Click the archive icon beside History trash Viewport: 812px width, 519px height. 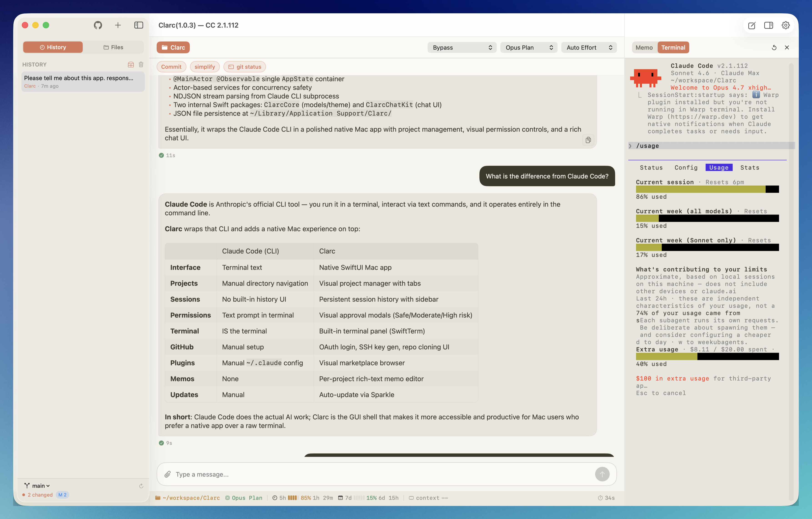(x=131, y=64)
